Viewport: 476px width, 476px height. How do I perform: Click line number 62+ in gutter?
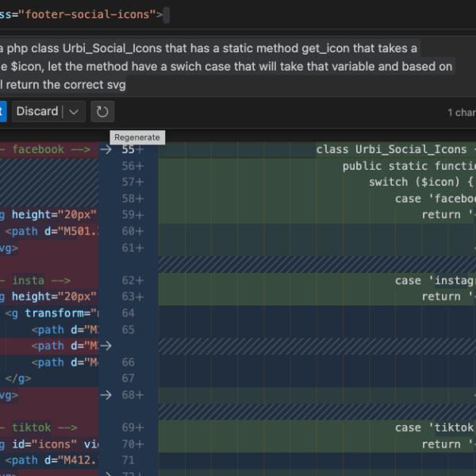click(132, 280)
